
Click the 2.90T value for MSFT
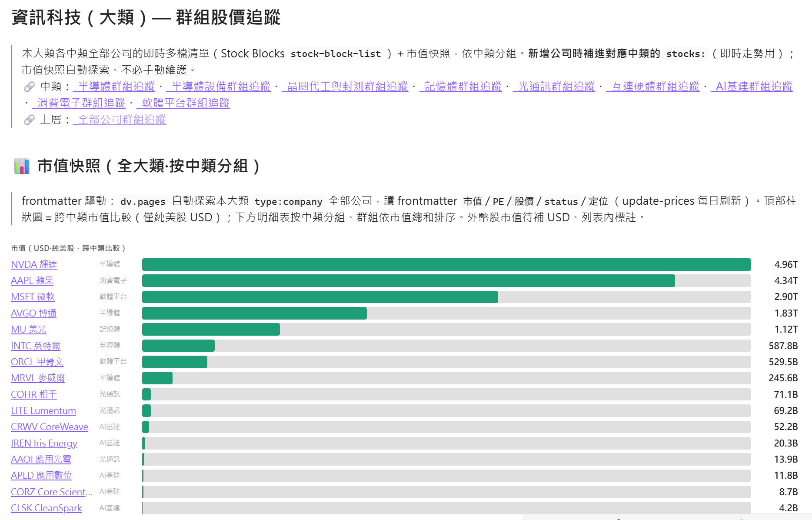click(786, 297)
